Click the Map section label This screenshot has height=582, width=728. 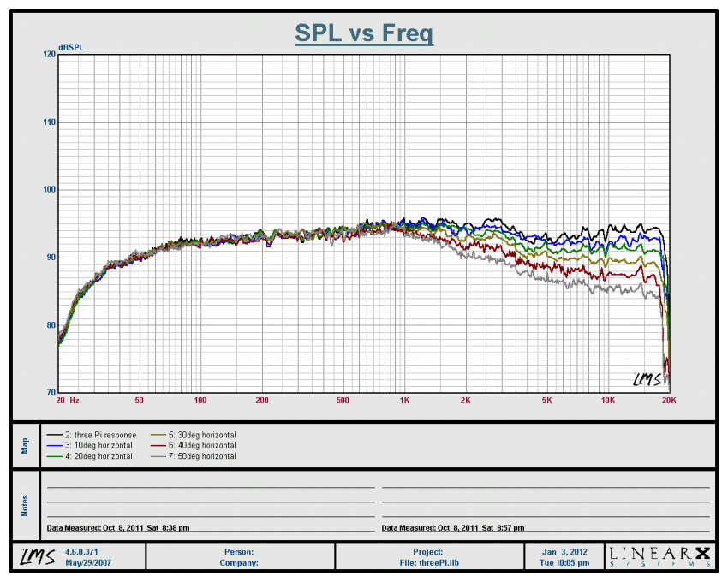point(25,445)
